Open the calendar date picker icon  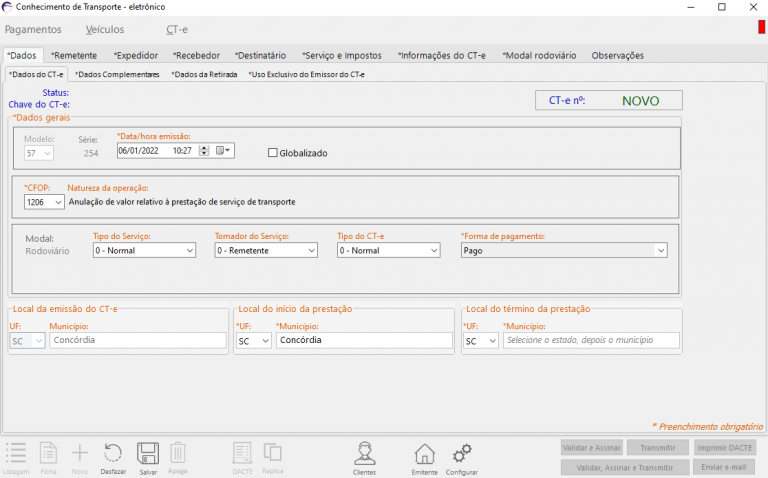click(x=223, y=151)
